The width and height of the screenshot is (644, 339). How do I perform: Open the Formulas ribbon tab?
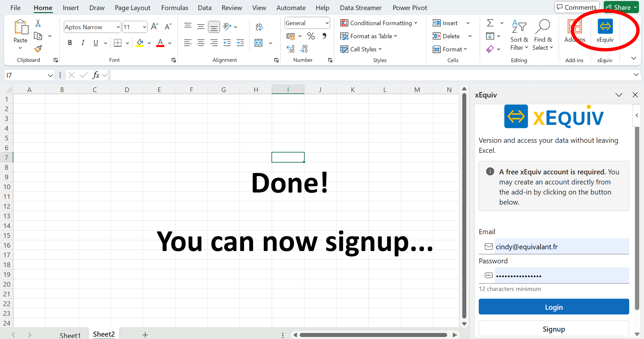click(174, 8)
